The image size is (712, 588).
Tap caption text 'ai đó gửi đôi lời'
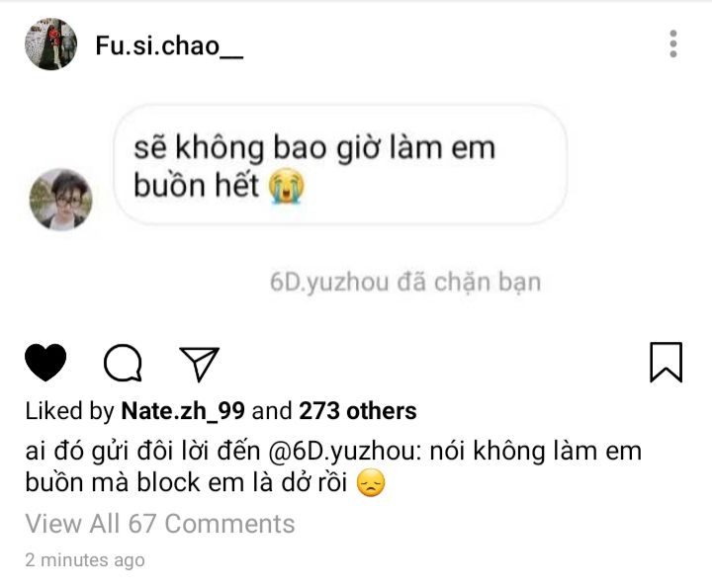(119, 452)
